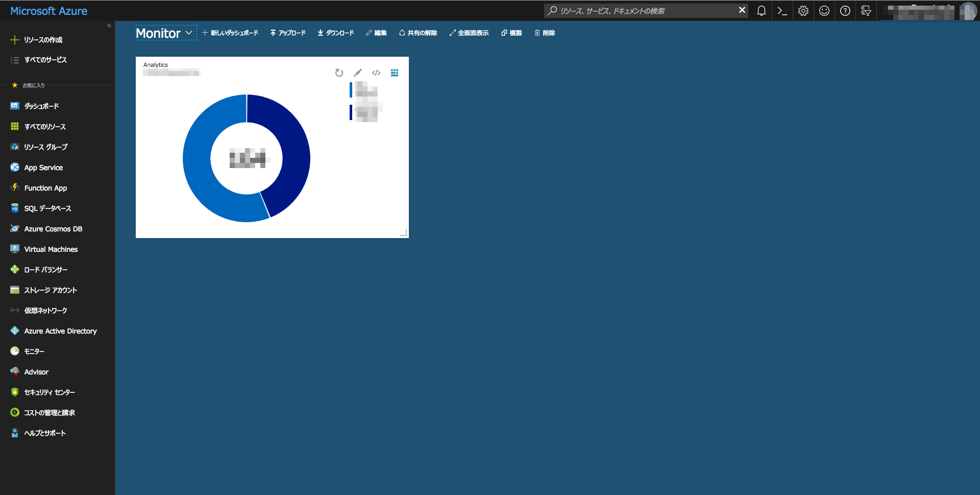Open すべてのリソース in the sidebar

[45, 127]
